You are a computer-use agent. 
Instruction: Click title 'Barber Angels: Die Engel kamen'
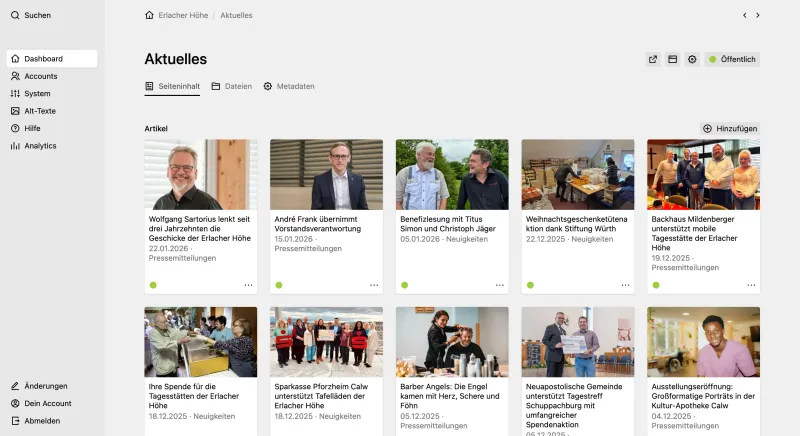point(449,396)
